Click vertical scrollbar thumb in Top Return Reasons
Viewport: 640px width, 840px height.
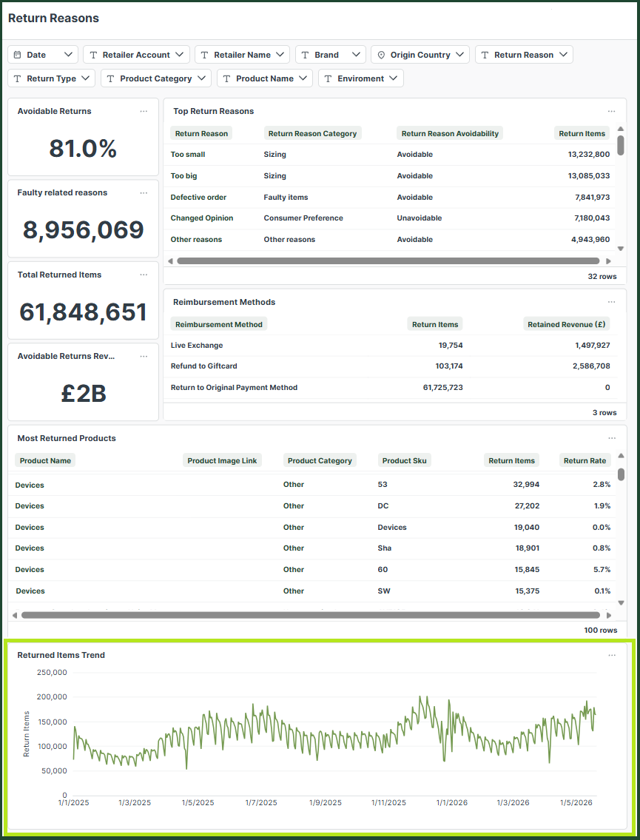point(621,145)
